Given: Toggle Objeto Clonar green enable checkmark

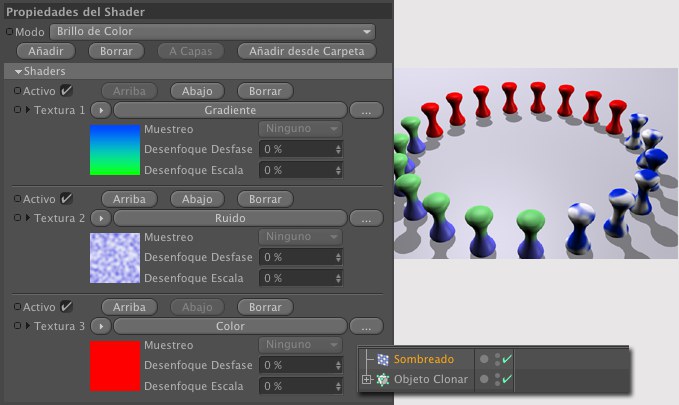Looking at the screenshot, I should pyautogui.click(x=507, y=379).
